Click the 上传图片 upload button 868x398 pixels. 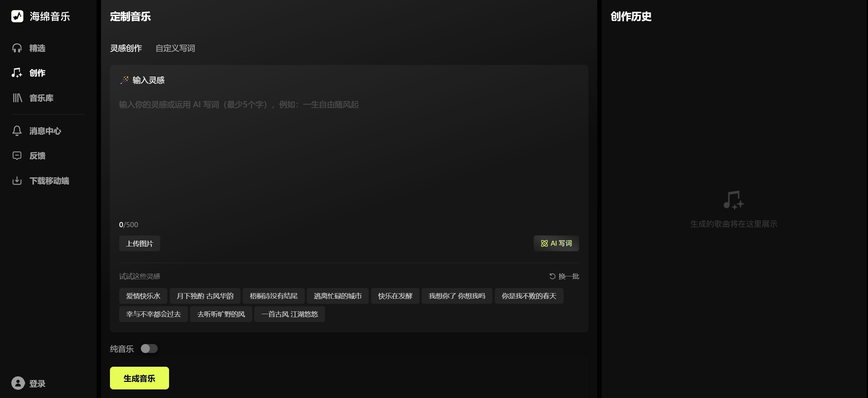pos(139,243)
